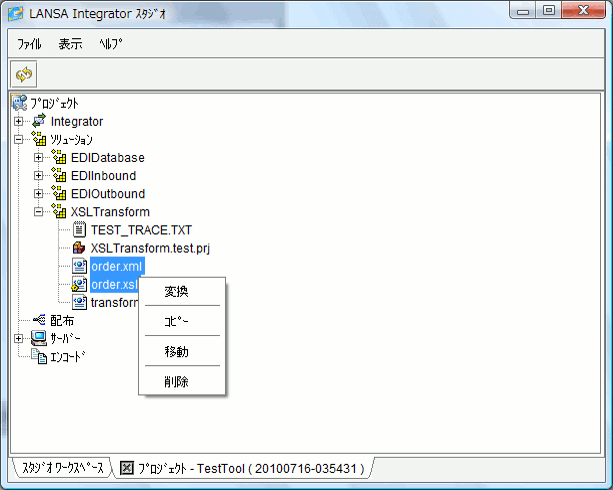613x490 pixels.
Task: Select the order.xsl file name
Action: click(115, 284)
